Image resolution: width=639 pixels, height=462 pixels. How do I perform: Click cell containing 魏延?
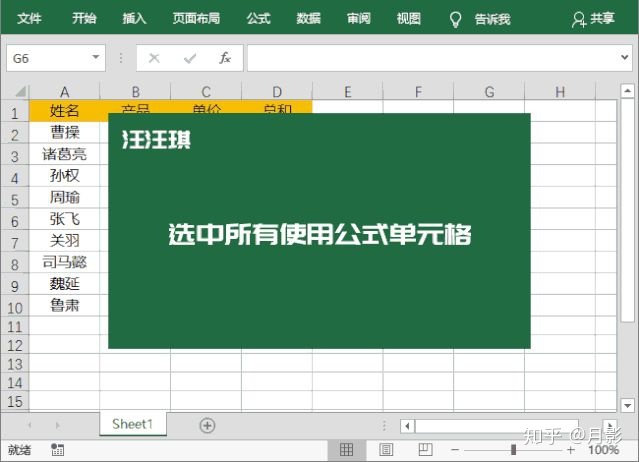(x=64, y=284)
